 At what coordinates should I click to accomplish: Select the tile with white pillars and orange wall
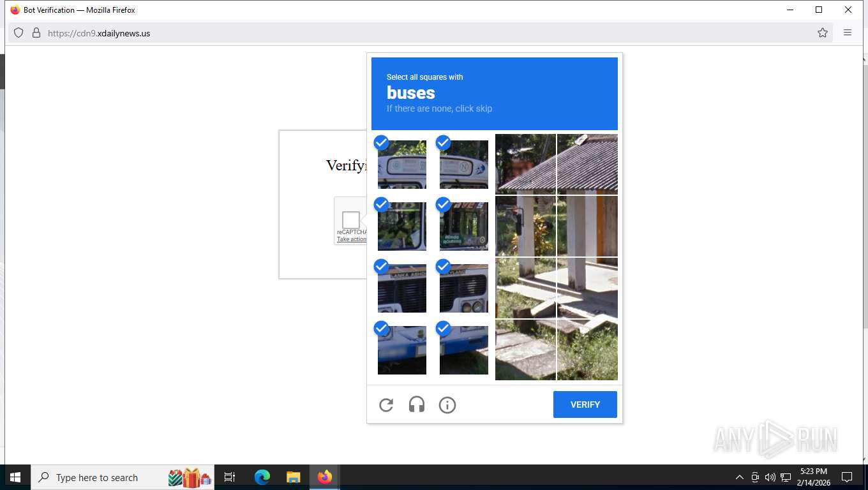click(587, 226)
